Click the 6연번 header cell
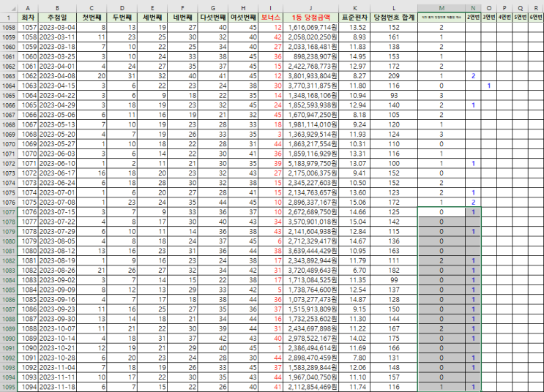Screen dimensions: 544x392 (x=536, y=18)
